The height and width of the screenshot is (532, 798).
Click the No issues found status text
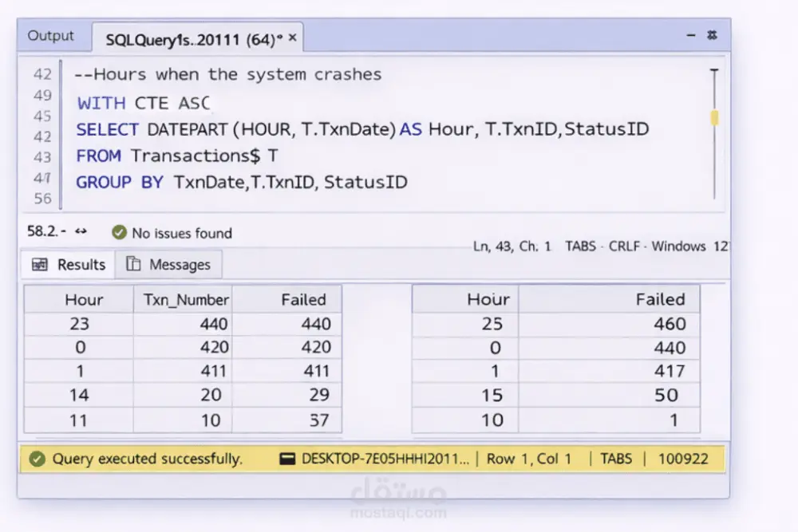(x=182, y=233)
